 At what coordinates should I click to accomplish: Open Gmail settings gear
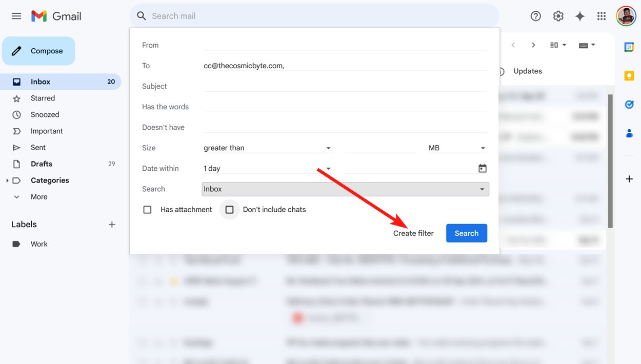558,16
